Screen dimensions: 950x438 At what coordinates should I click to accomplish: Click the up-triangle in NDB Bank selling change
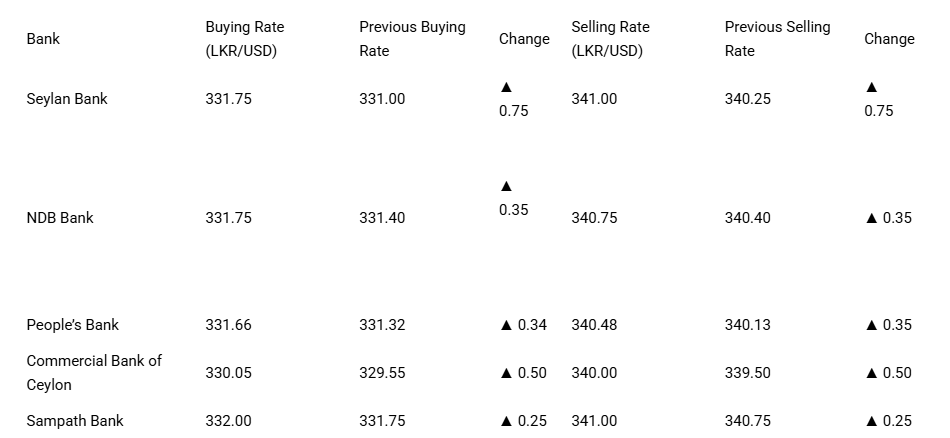(x=872, y=218)
